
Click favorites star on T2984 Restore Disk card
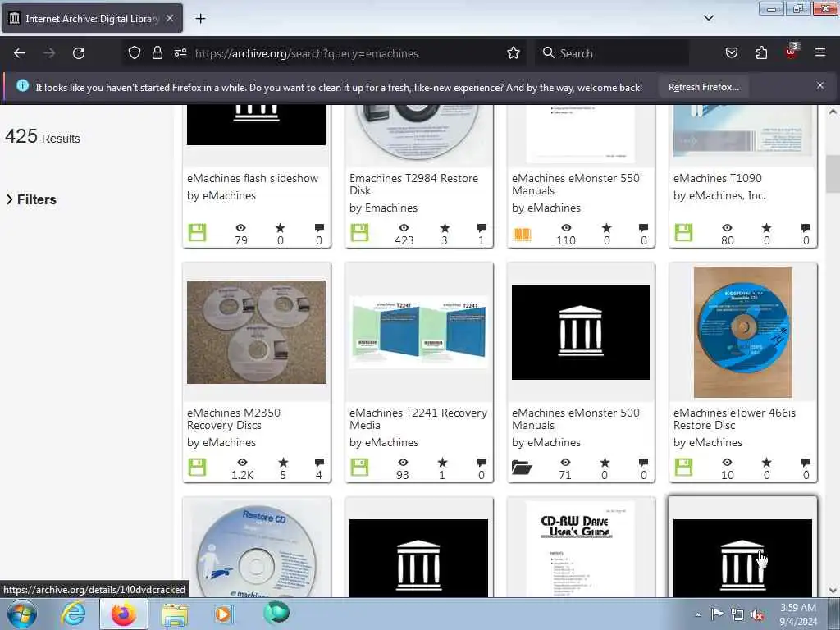(x=445, y=228)
